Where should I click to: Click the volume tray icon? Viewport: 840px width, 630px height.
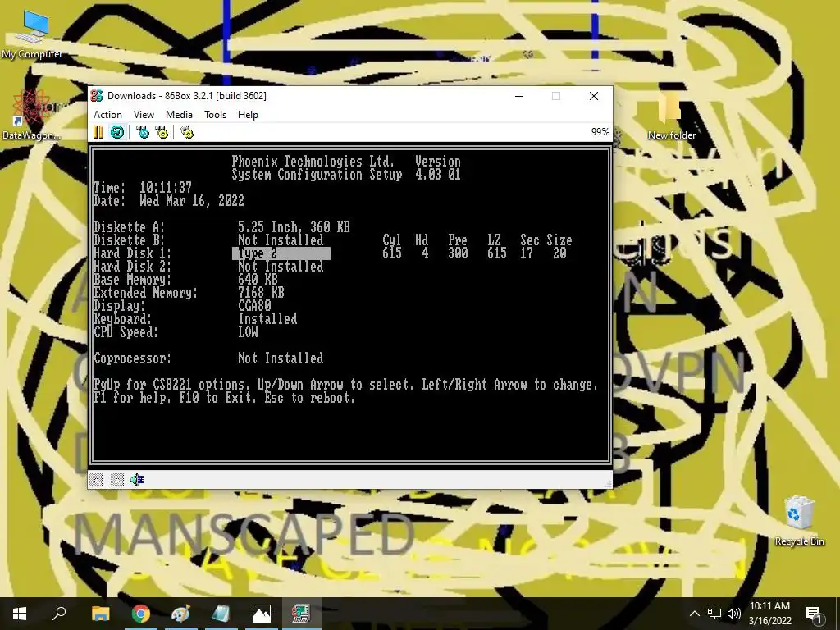pyautogui.click(x=734, y=614)
